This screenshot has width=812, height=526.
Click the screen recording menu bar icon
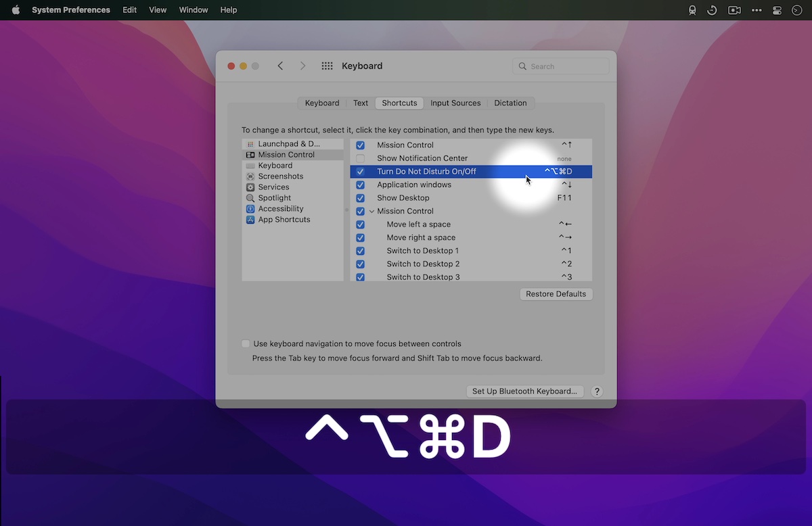(x=734, y=10)
